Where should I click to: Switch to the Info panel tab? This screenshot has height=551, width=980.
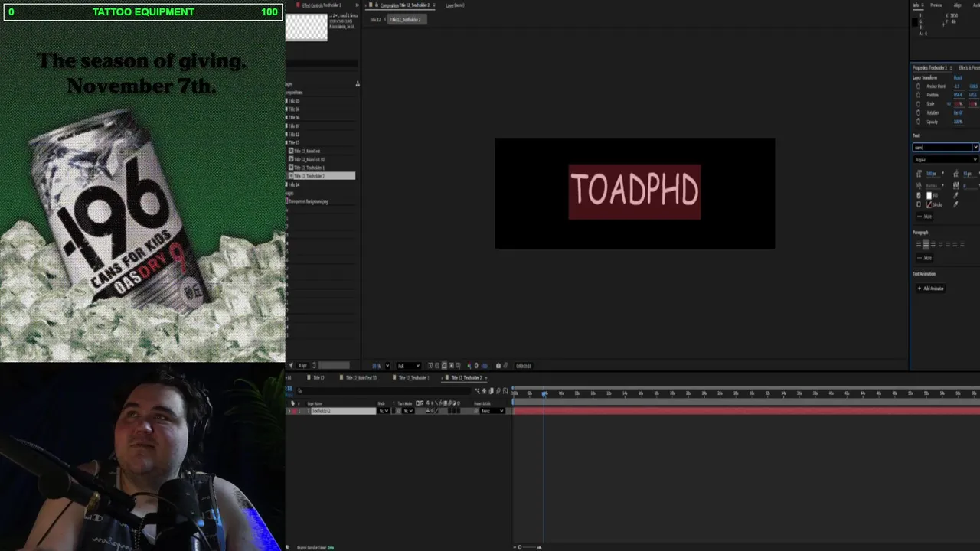916,5
